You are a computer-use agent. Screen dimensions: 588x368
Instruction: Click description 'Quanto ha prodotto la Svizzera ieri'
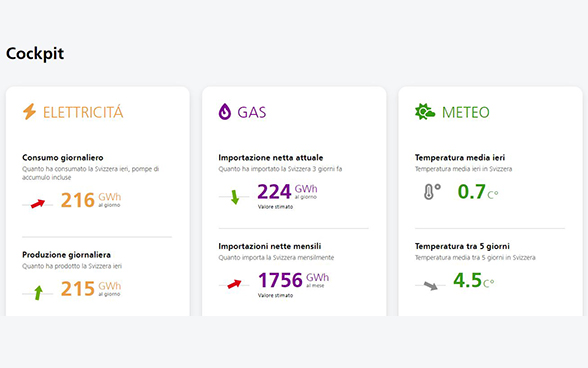pyautogui.click(x=72, y=266)
